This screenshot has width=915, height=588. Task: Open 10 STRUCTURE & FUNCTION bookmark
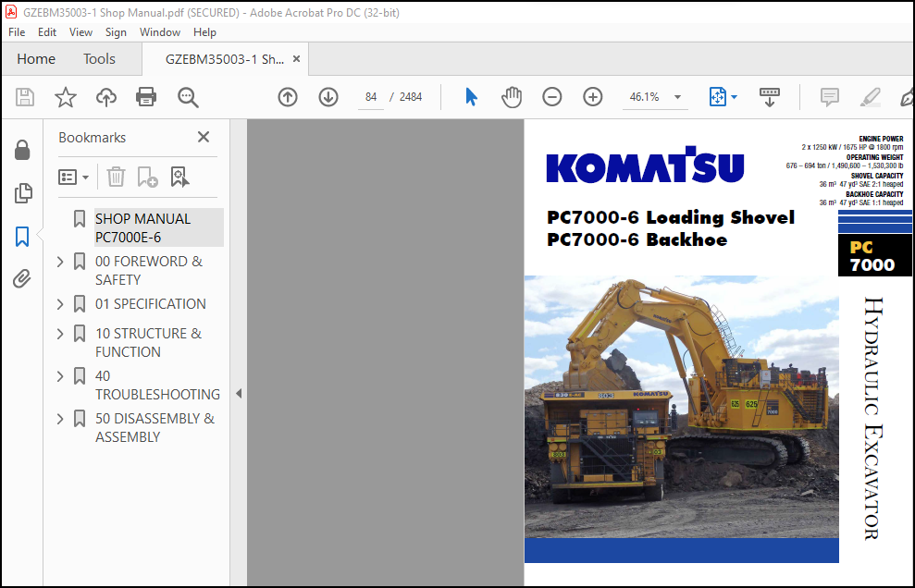pyautogui.click(x=148, y=342)
